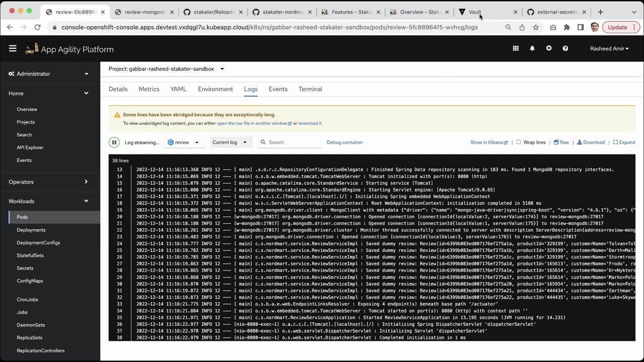Open Overview in the sidebar
The height and width of the screenshot is (362, 644).
(x=27, y=109)
